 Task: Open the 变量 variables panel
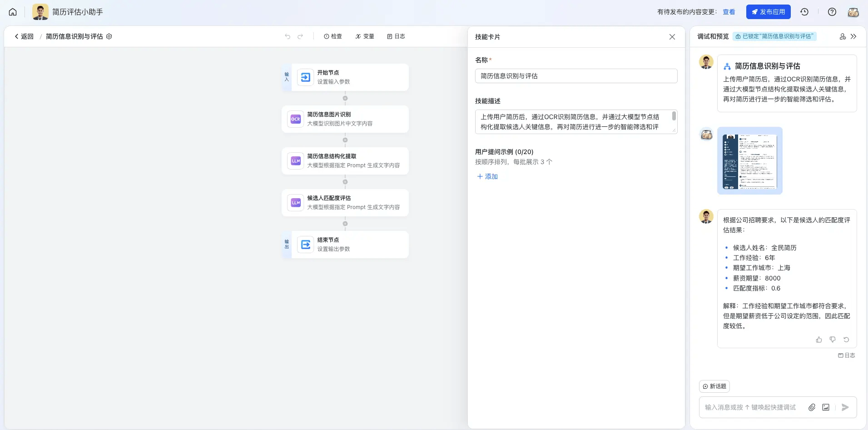pos(365,36)
